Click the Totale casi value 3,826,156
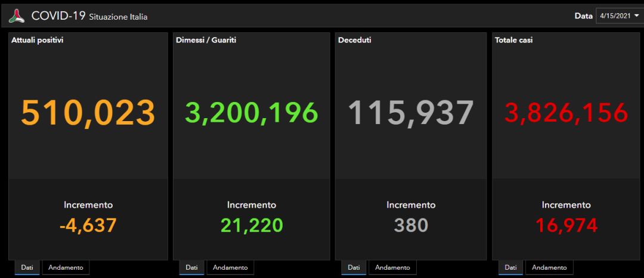The width and height of the screenshot is (644, 278). [566, 113]
